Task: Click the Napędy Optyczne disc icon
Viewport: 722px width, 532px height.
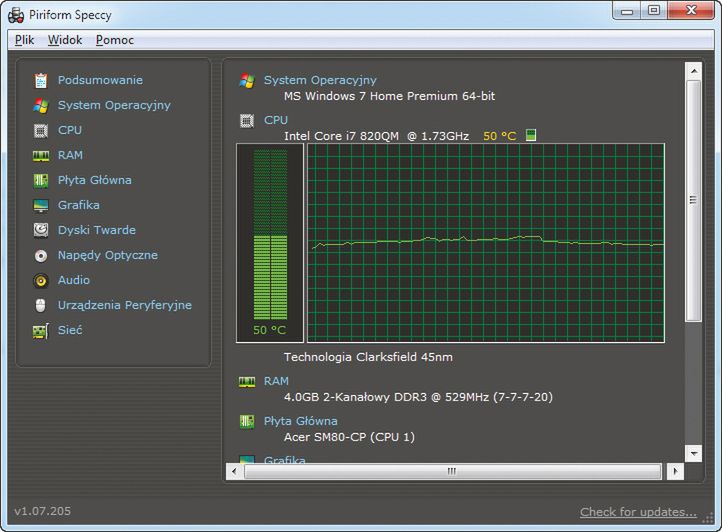Action: pos(40,255)
